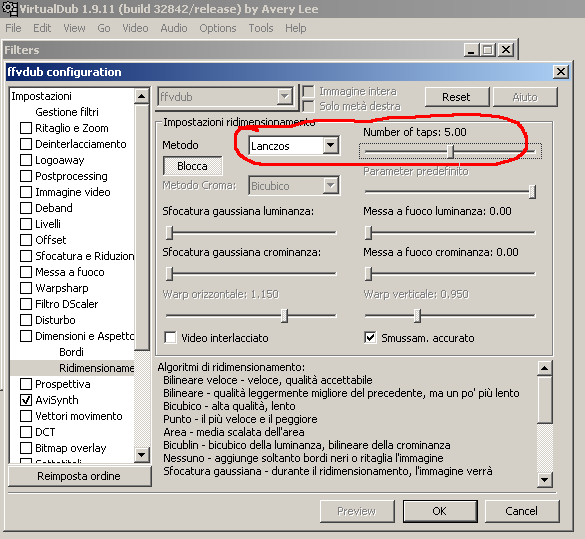The width and height of the screenshot is (585, 539).
Task: Click the Number of taps slider handle
Action: pyautogui.click(x=451, y=151)
